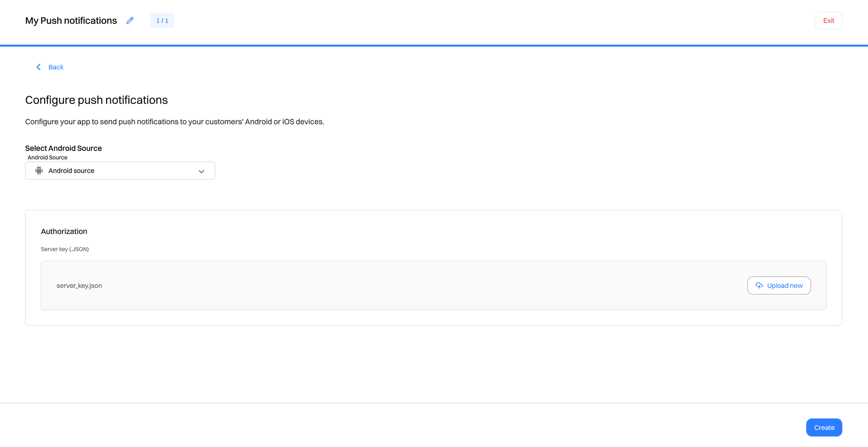Exit the push notification setup
The height and width of the screenshot is (447, 868).
tap(828, 20)
